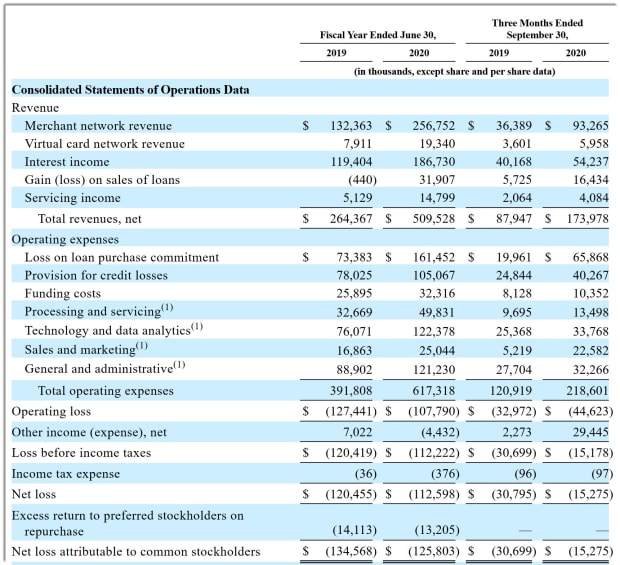Click the merchant network revenue value 256,752

click(434, 126)
